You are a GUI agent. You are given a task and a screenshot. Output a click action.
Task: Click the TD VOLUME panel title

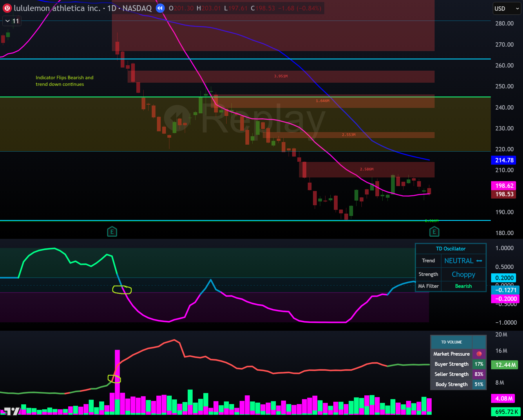point(451,342)
